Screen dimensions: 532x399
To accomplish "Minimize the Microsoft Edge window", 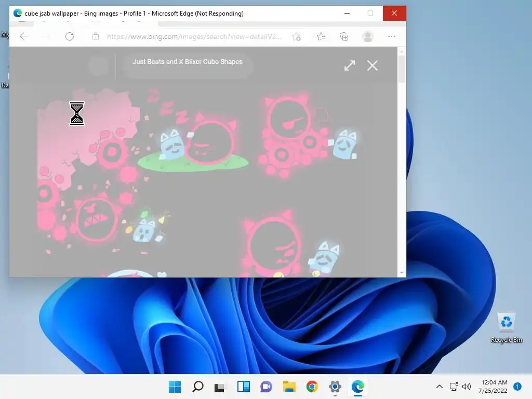I will [347, 13].
